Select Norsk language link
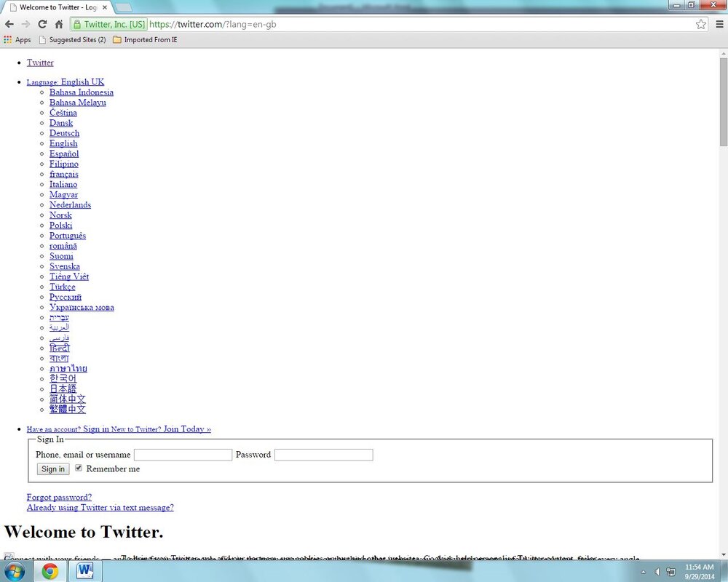The height and width of the screenshot is (582, 728). coord(60,215)
